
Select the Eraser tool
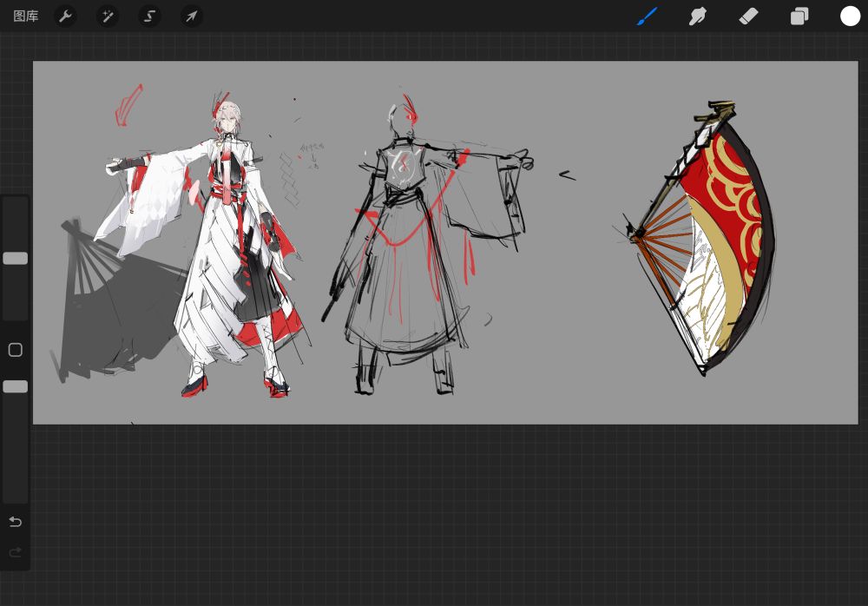click(748, 16)
